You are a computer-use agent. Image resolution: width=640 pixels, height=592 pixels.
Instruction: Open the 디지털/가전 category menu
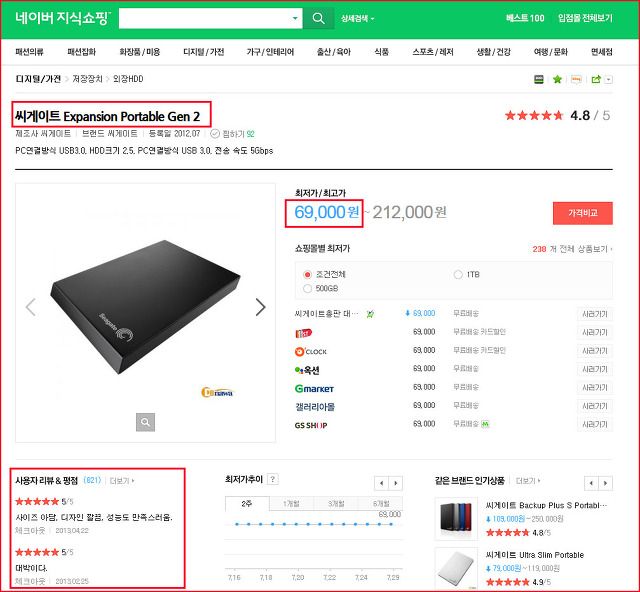tap(203, 52)
